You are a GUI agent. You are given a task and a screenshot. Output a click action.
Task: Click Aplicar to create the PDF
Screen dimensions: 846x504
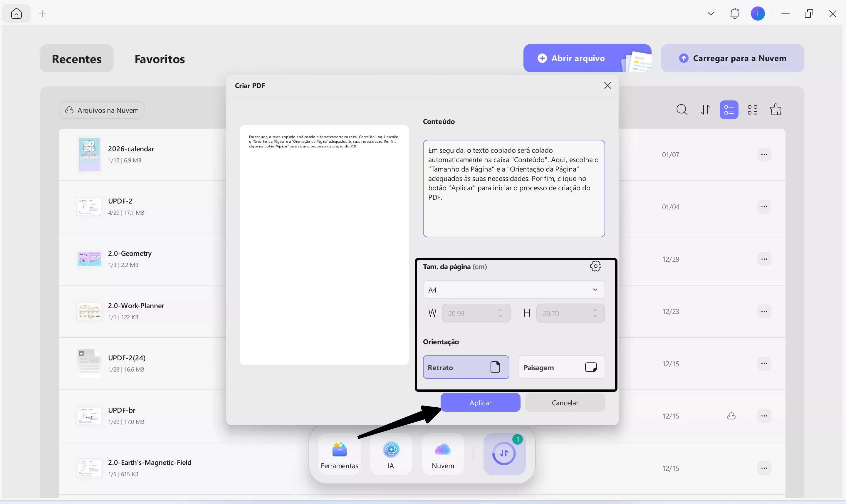480,402
